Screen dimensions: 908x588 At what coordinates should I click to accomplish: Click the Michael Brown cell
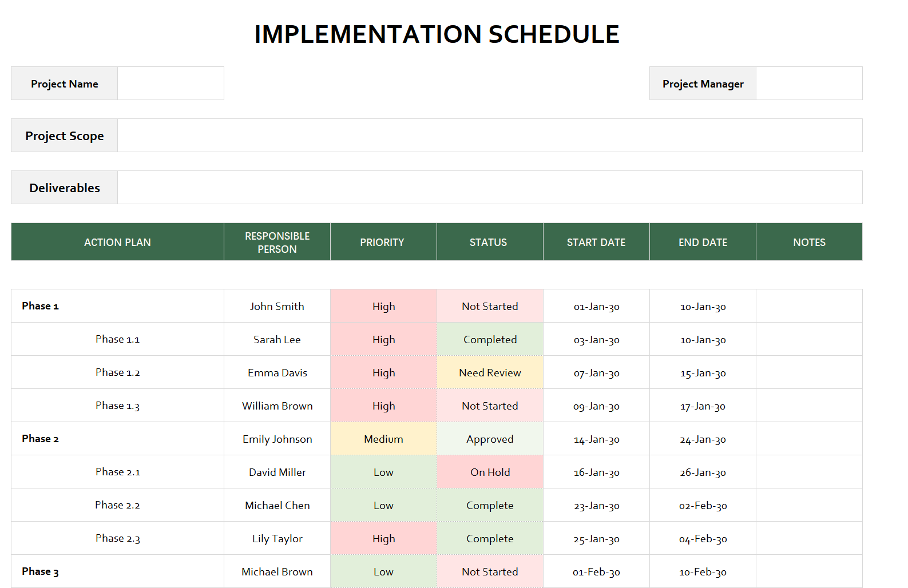click(x=277, y=571)
